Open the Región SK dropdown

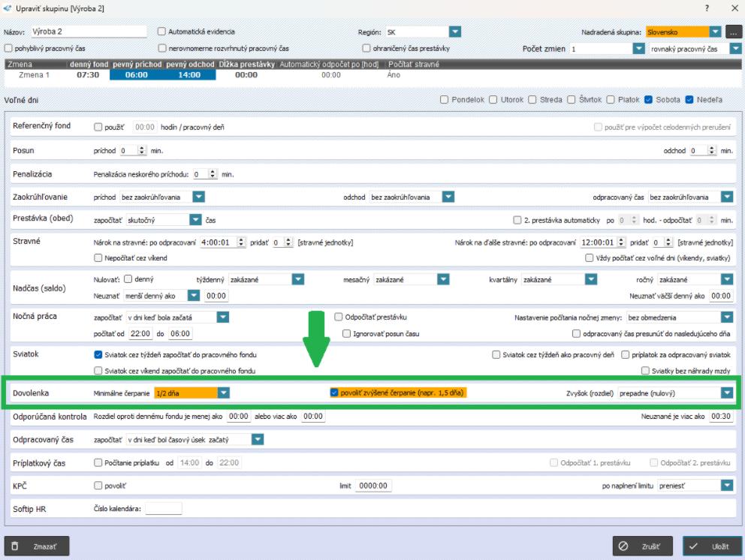454,32
